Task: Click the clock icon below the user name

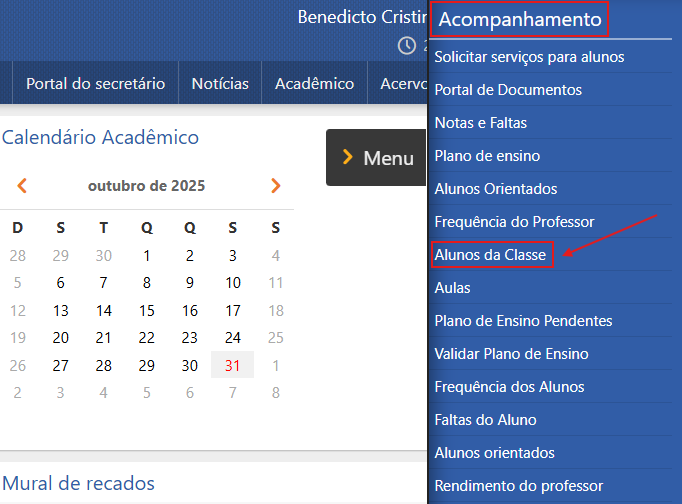Action: (406, 46)
